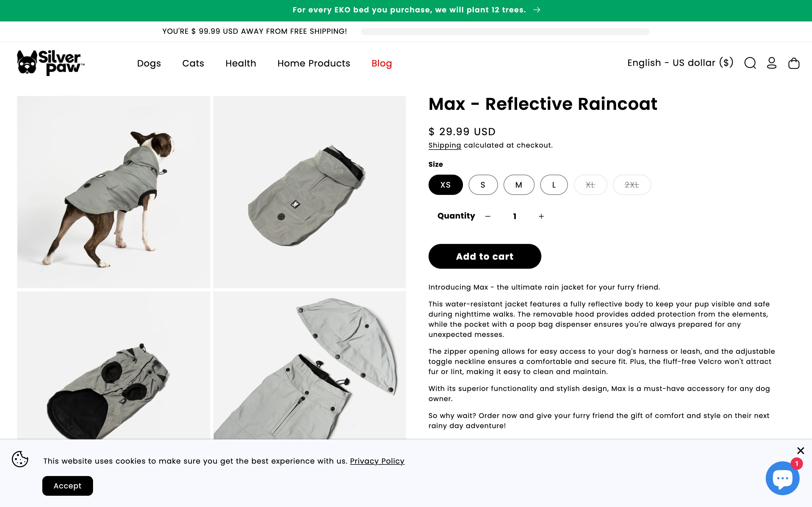Add the raincoat to cart
Image resolution: width=812 pixels, height=507 pixels.
click(484, 256)
